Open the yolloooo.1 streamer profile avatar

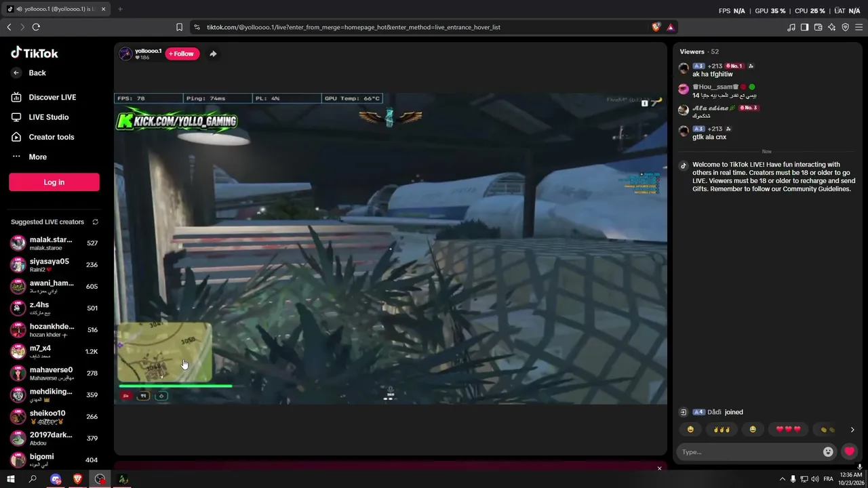click(125, 54)
